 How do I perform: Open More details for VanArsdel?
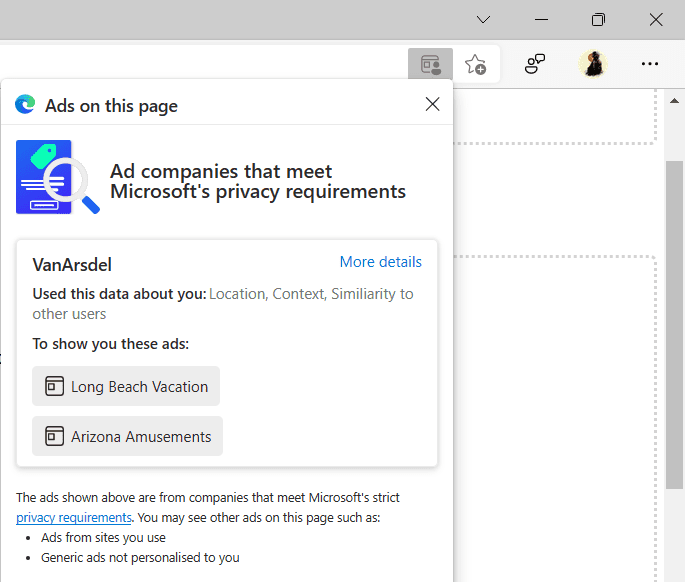pos(380,262)
